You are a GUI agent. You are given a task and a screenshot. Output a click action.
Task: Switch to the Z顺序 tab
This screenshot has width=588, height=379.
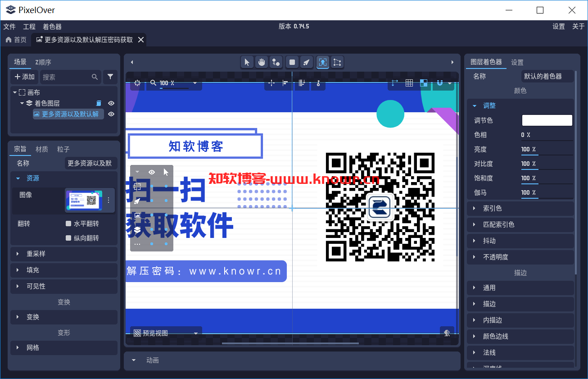click(43, 62)
